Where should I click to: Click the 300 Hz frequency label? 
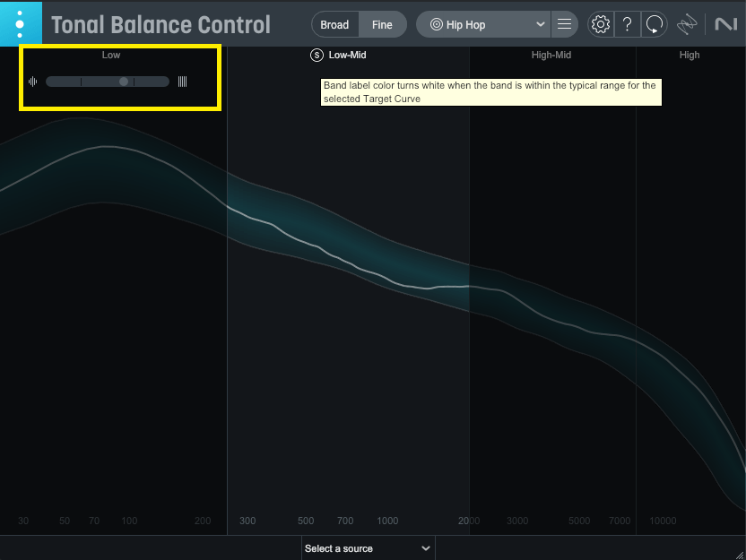coord(247,521)
